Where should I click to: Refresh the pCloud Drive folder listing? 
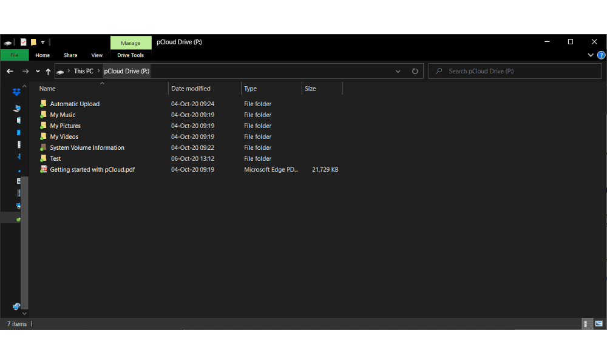click(415, 71)
